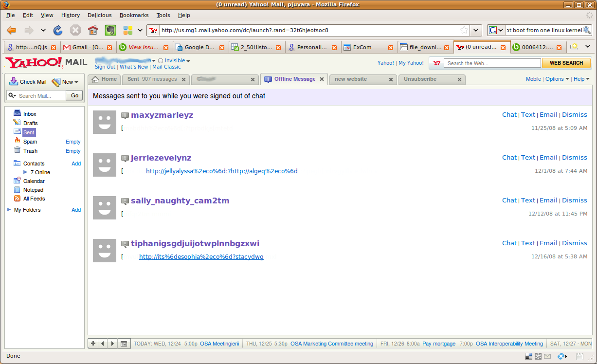Switch to the Home mail tab
Screen dimensions: 597x364
(105, 79)
